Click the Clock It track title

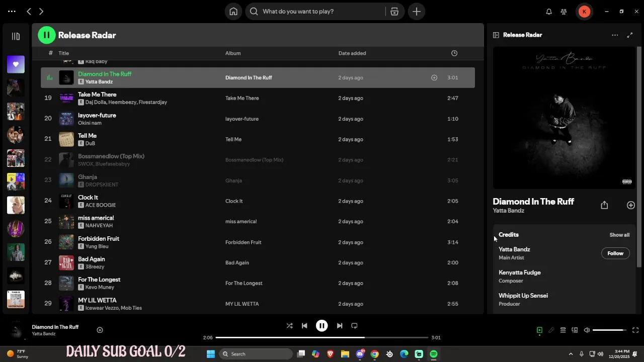(x=88, y=198)
